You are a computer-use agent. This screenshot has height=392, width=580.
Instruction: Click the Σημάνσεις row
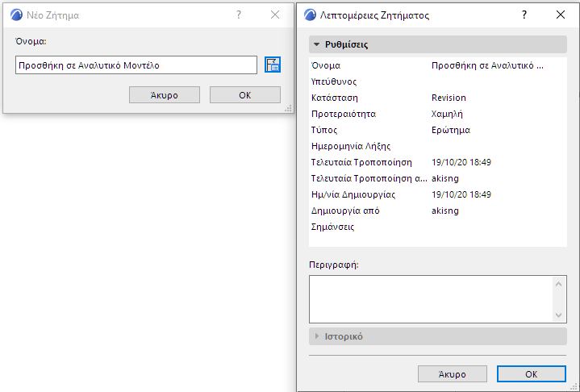pos(437,227)
